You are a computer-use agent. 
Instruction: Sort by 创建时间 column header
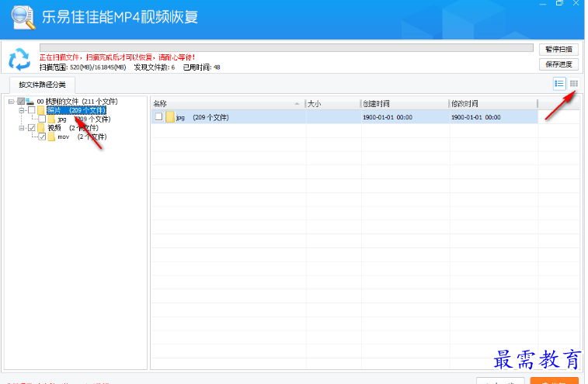tap(405, 104)
